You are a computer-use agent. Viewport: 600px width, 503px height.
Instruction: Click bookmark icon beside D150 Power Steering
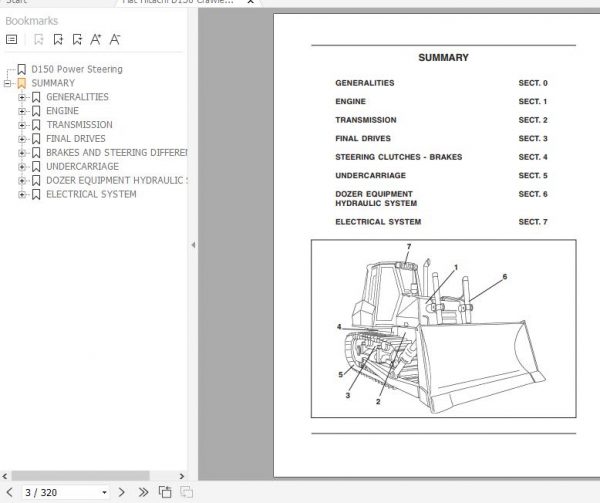22,69
